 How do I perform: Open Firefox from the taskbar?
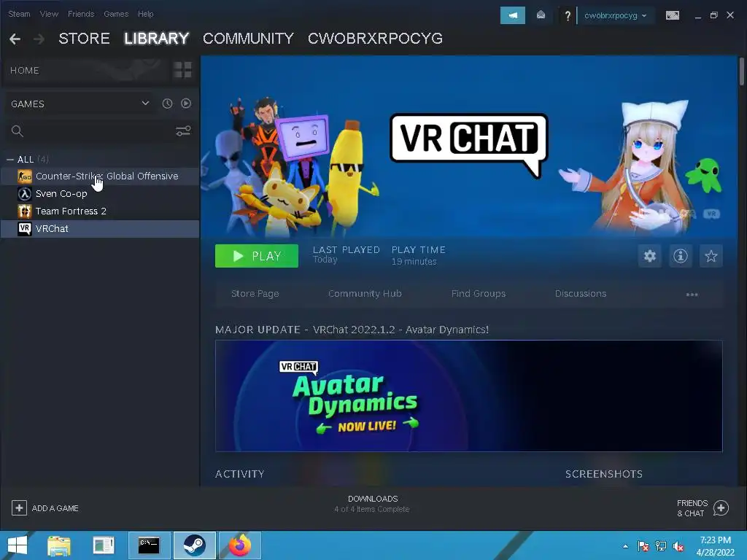(240, 545)
